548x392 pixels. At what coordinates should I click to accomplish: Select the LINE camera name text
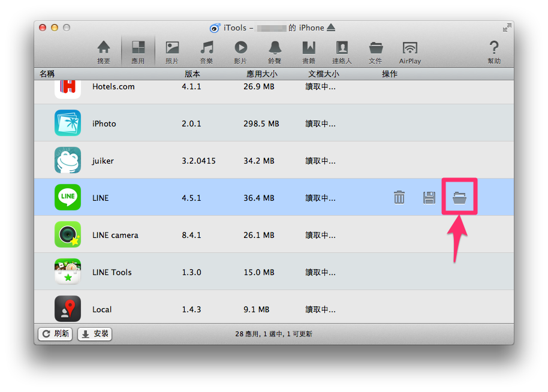[115, 235]
